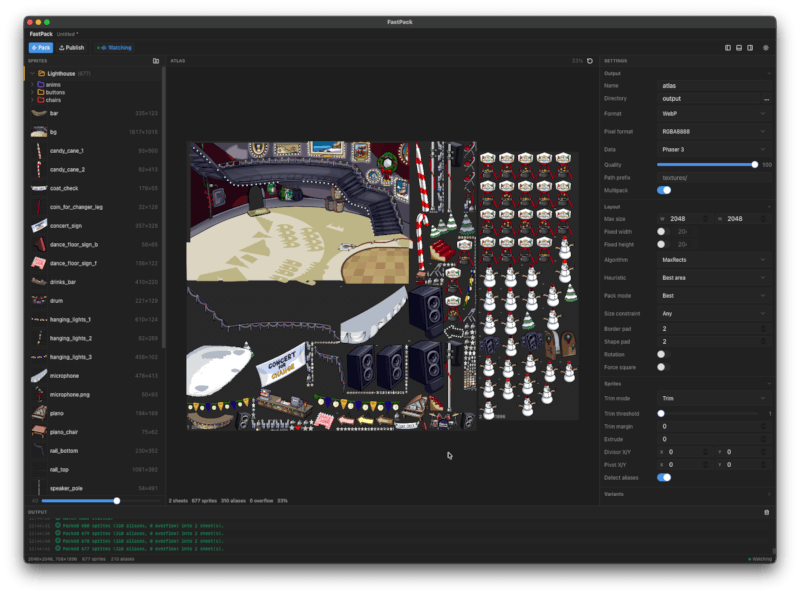Select the piano sprite icon
The height and width of the screenshot is (595, 800).
tap(39, 413)
